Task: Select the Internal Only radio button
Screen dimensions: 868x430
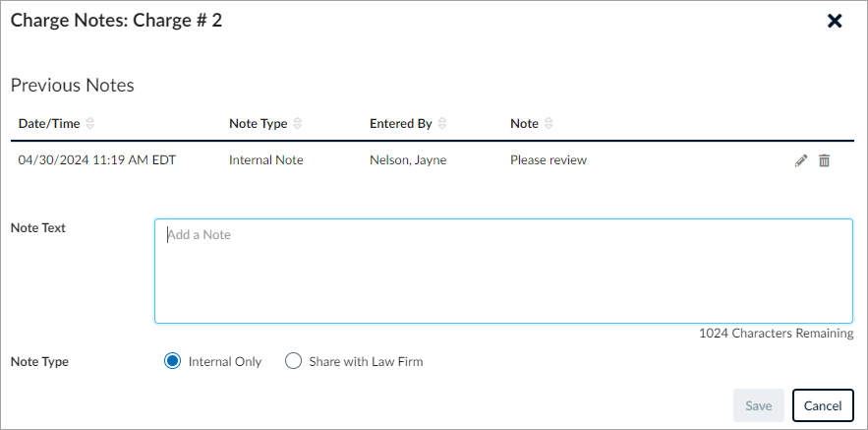Action: pos(173,361)
